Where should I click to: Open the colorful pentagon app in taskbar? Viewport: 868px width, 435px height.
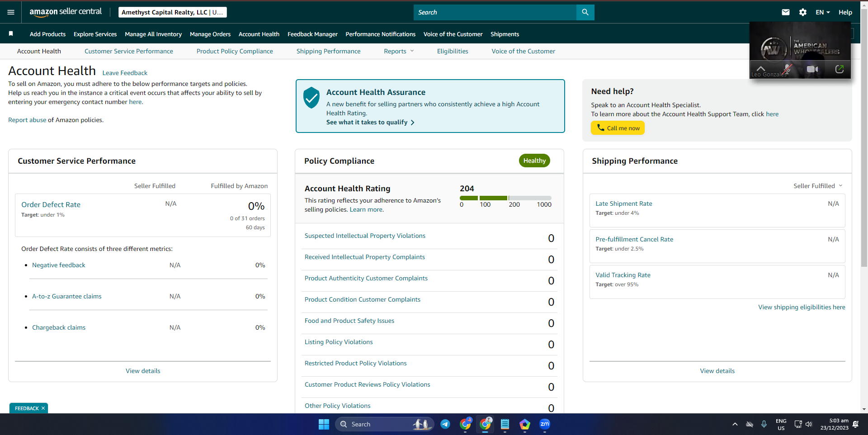coord(525,424)
